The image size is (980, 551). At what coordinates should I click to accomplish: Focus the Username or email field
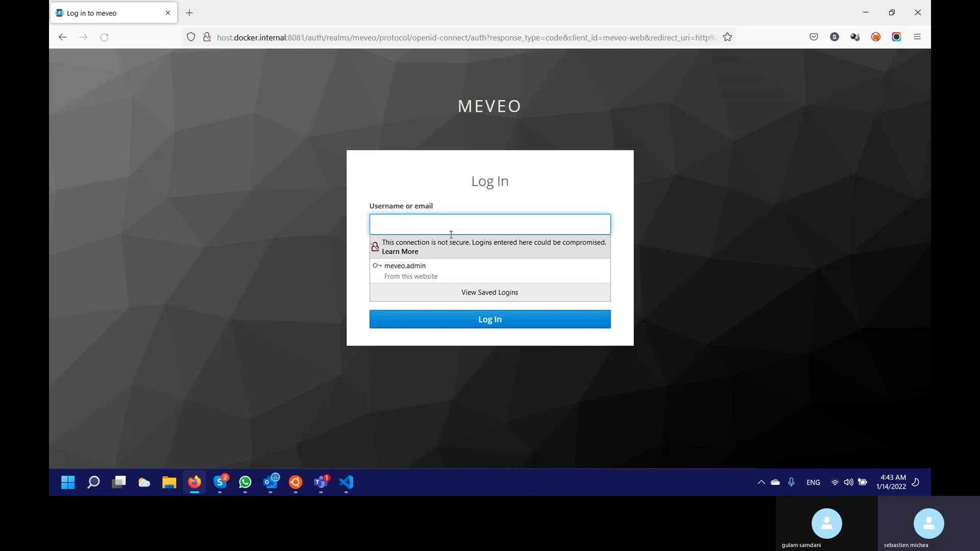click(490, 224)
